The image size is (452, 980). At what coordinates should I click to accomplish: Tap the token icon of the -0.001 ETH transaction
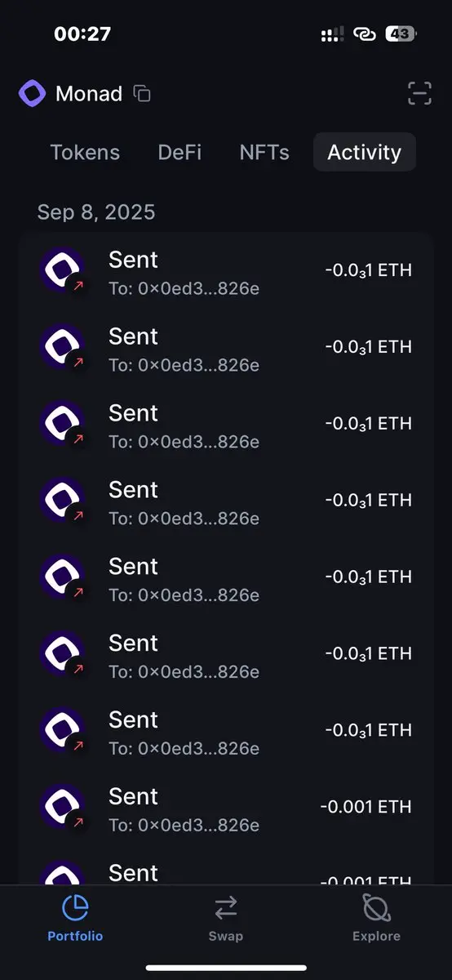click(64, 808)
